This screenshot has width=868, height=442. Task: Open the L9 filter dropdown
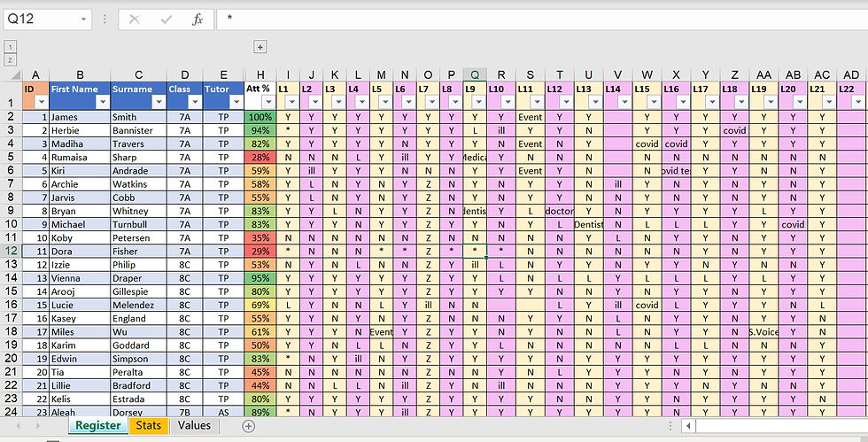pyautogui.click(x=477, y=102)
